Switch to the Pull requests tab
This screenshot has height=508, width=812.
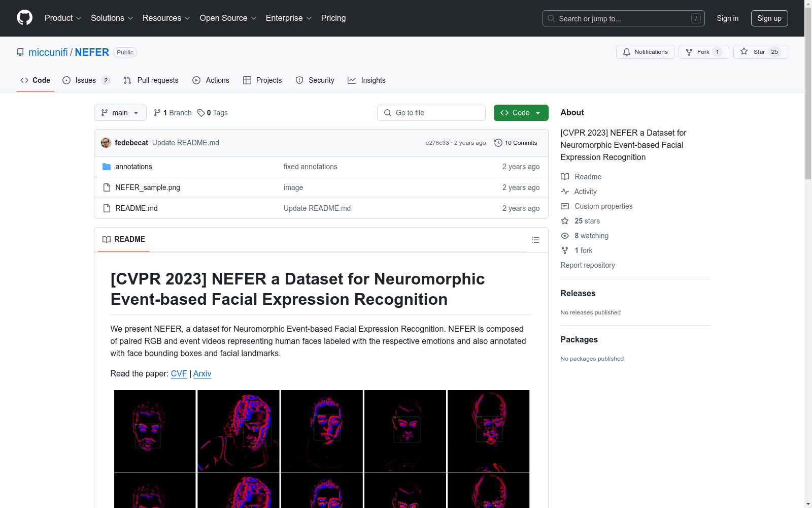151,80
